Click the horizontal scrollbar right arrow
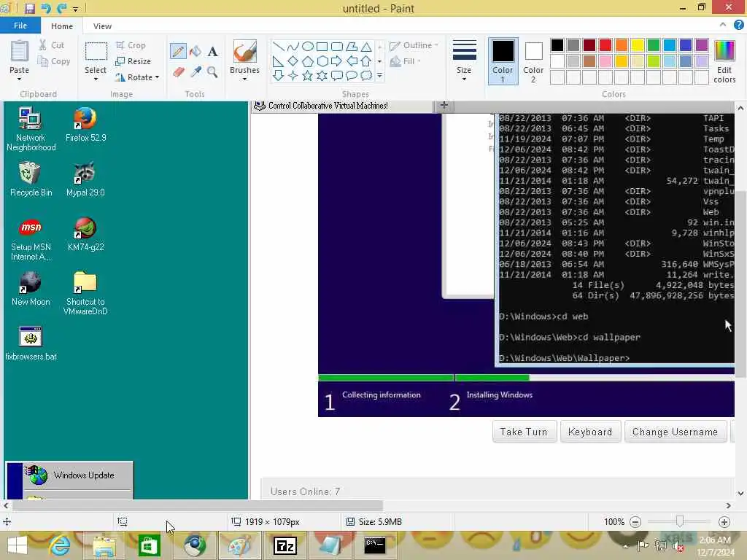Image resolution: width=747 pixels, height=560 pixels. [729, 506]
